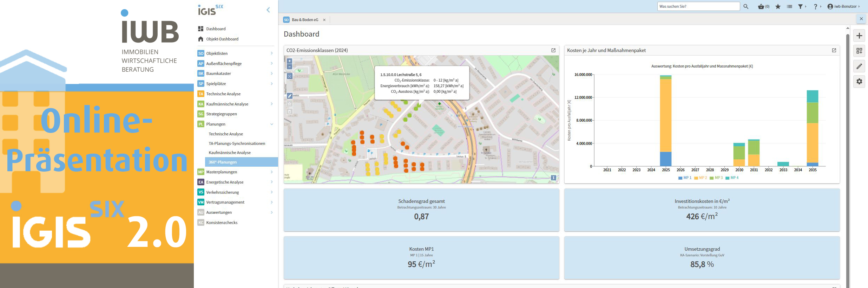Viewport: 868px width, 288px height.
Task: Open the list view icon in top bar
Action: [x=789, y=6]
